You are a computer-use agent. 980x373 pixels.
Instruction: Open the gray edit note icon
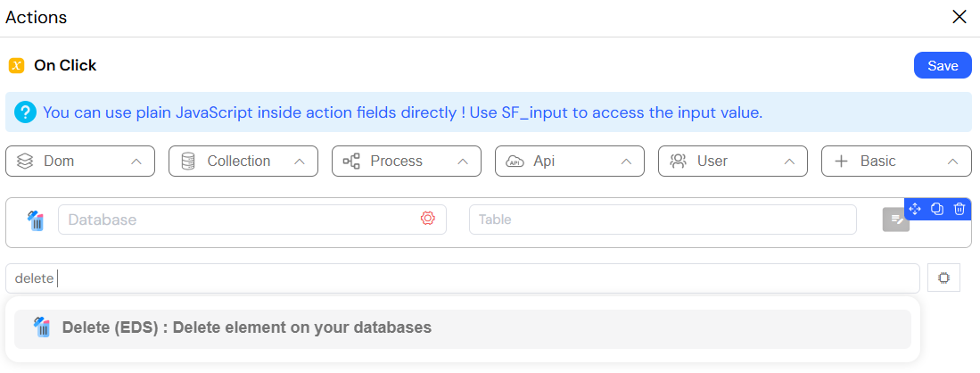click(895, 220)
